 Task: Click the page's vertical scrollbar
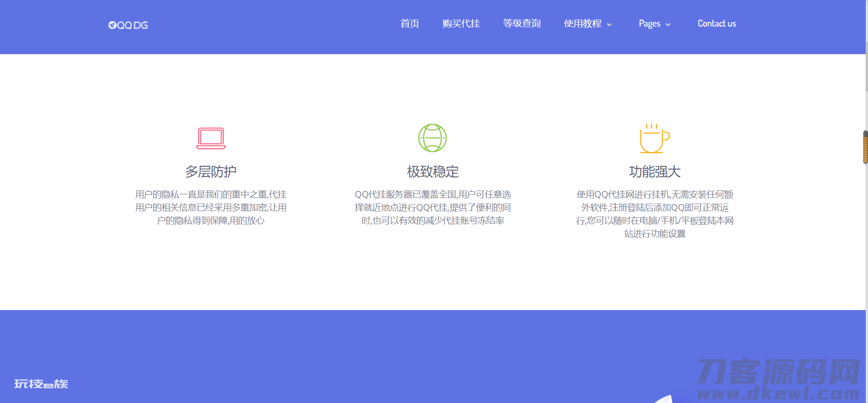pos(866,65)
